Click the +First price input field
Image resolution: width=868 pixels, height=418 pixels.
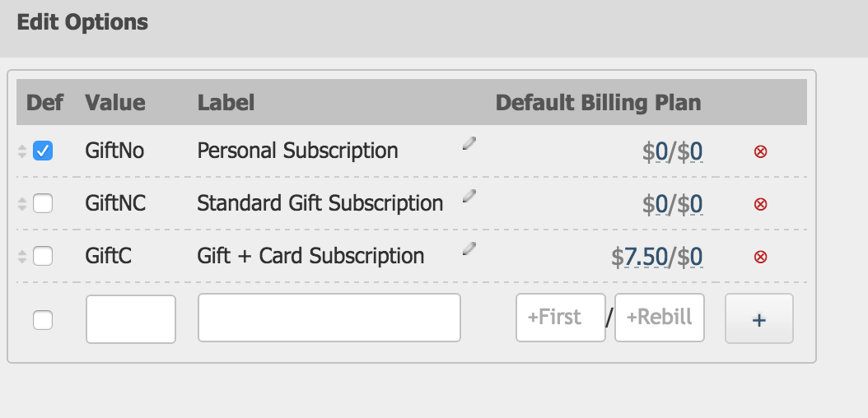tap(560, 318)
